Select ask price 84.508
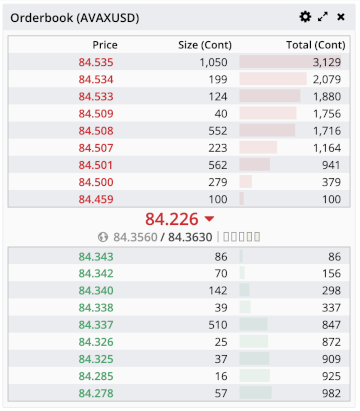 coord(96,131)
